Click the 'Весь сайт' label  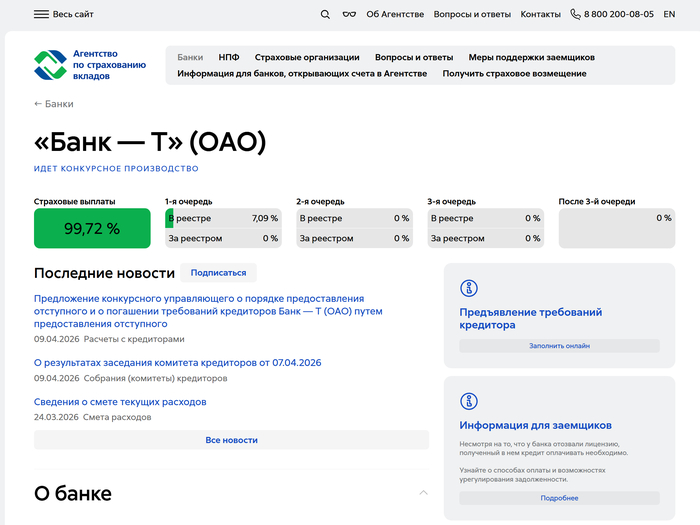click(73, 14)
